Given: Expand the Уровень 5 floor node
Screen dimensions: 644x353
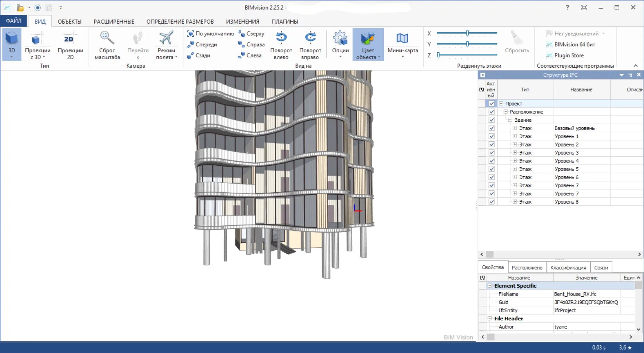Looking at the screenshot, I should (x=515, y=169).
